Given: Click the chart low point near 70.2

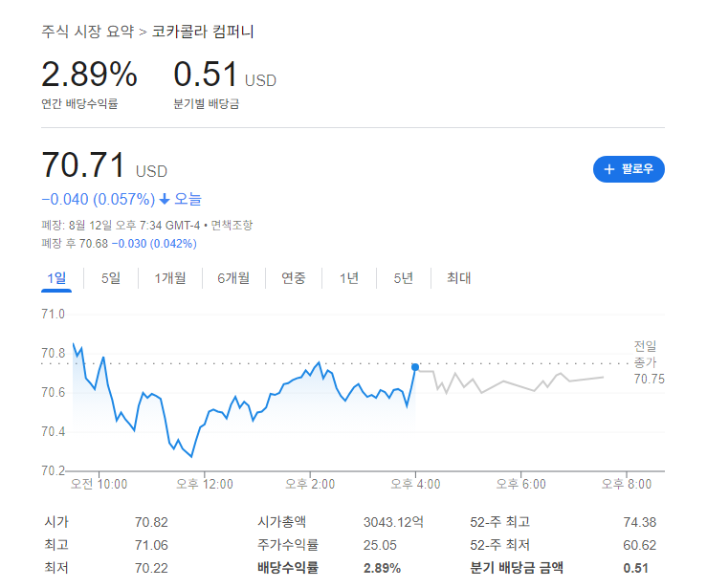Looking at the screenshot, I should coord(191,456).
